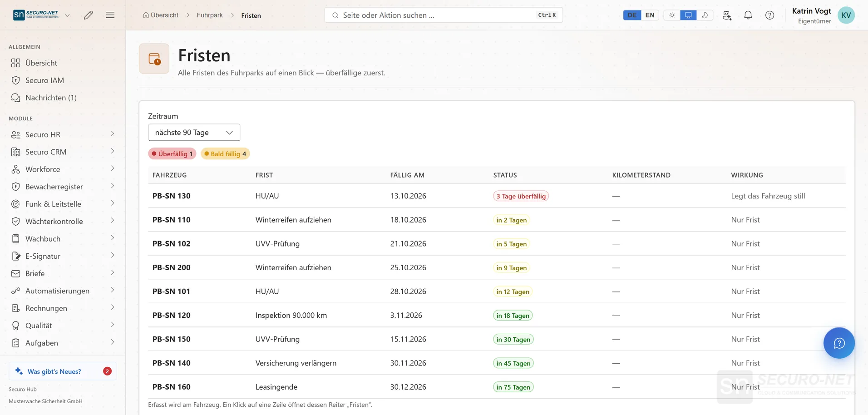Image resolution: width=868 pixels, height=415 pixels.
Task: Expand the Rechnungen chevron
Action: 113,307
